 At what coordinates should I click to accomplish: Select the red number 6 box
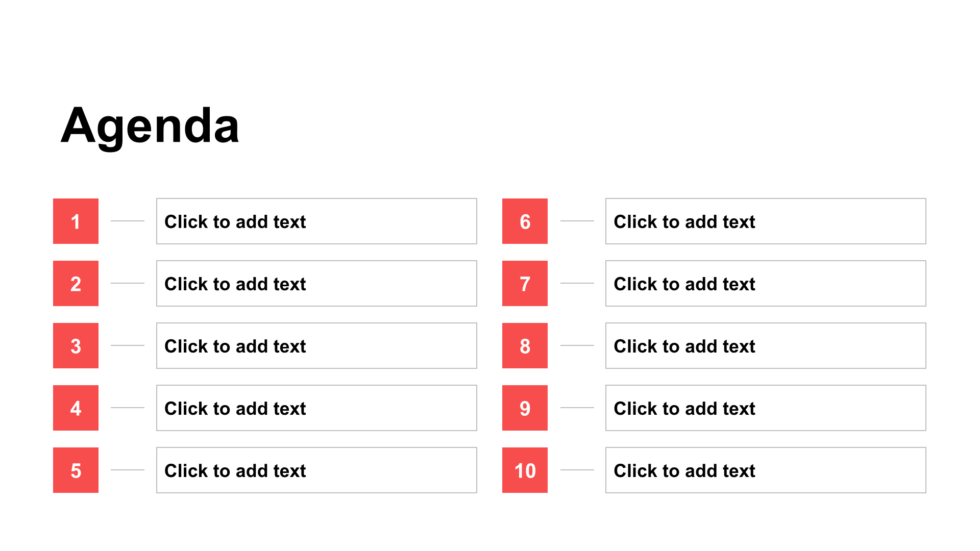coord(525,221)
